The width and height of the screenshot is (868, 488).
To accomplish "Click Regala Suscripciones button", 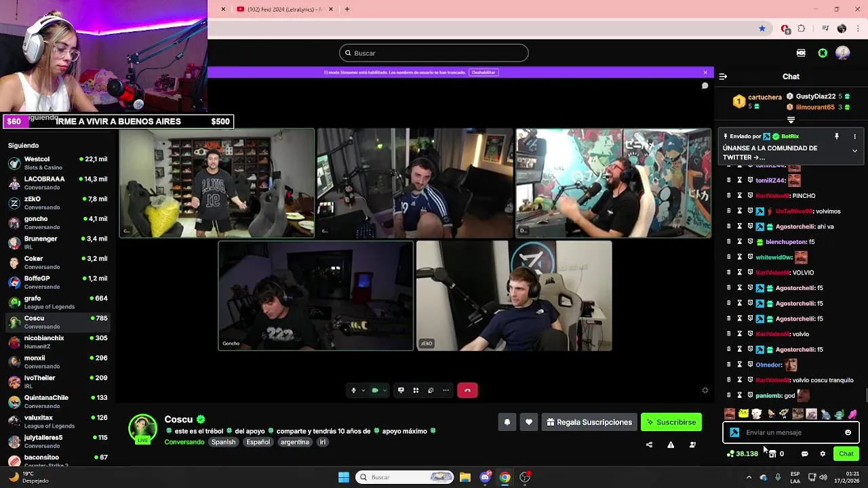I will click(x=589, y=422).
